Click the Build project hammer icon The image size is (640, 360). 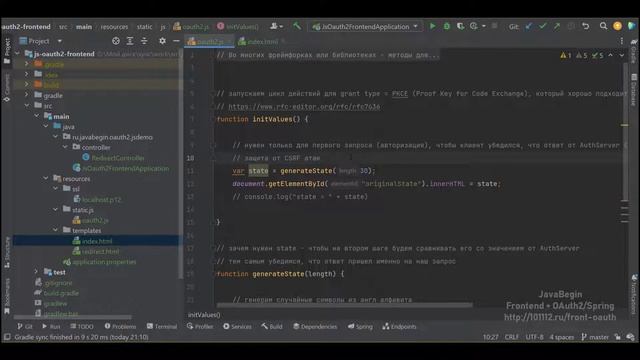(x=297, y=27)
